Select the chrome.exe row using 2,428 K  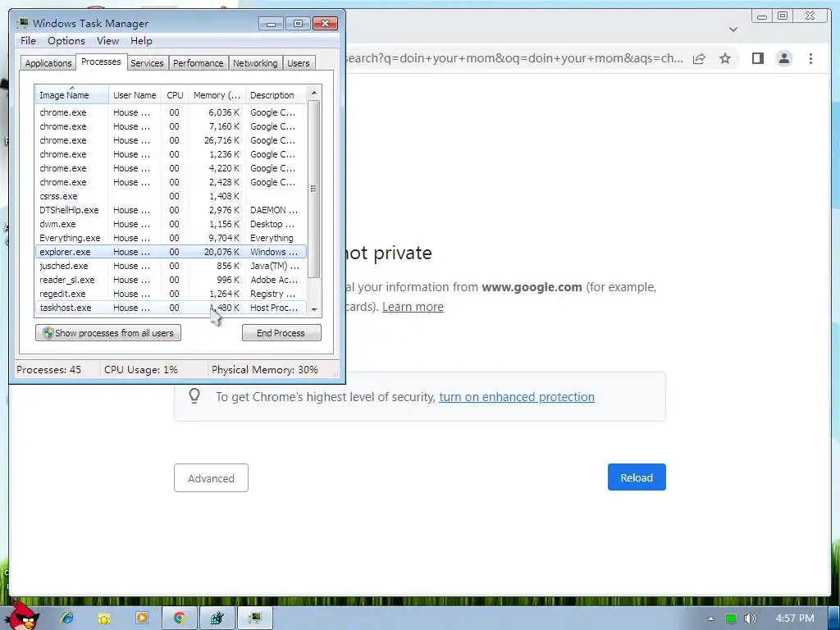coord(171,182)
